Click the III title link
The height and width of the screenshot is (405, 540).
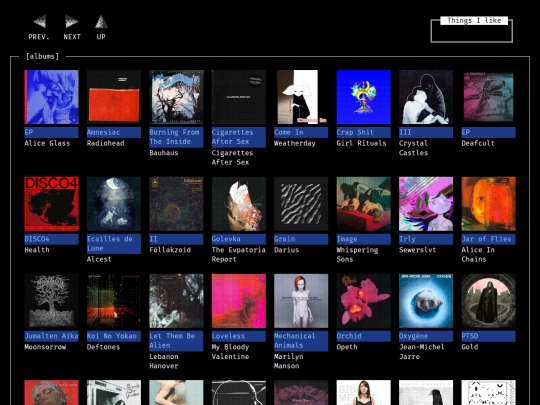(426, 133)
